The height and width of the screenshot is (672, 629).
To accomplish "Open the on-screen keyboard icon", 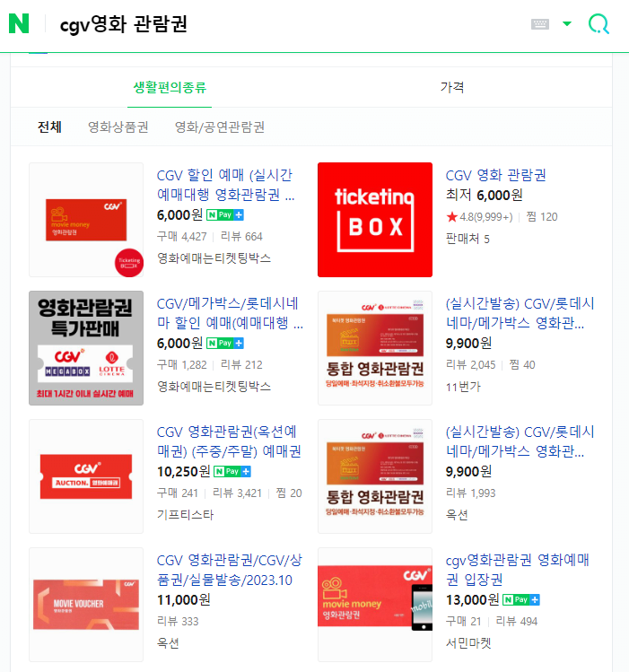I will [540, 24].
